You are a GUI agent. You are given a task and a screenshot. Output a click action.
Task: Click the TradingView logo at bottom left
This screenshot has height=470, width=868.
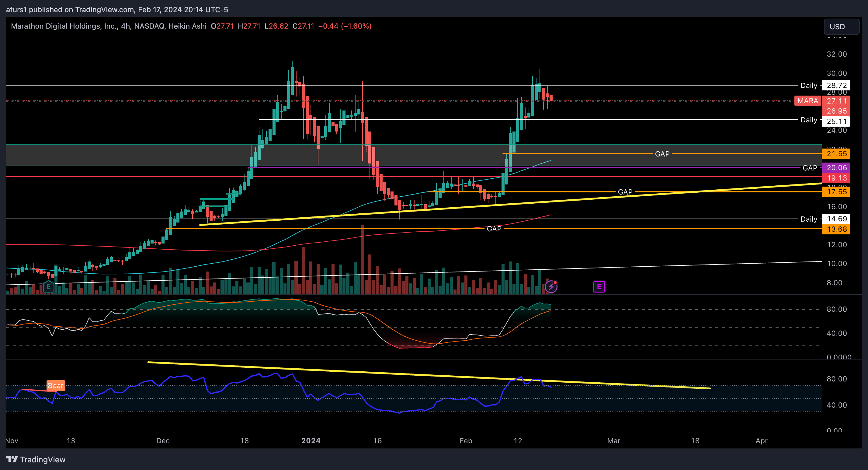pyautogui.click(x=36, y=460)
